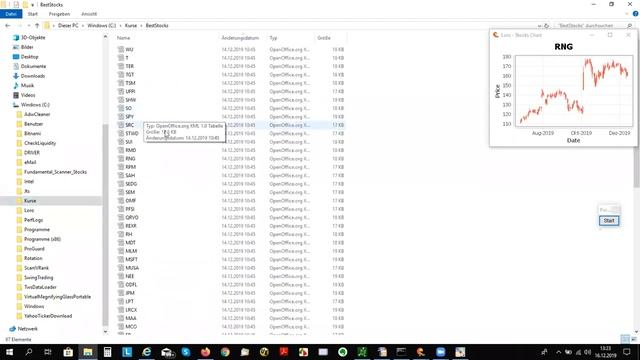Sort by Größe column header
This screenshot has height=360, width=640.
tap(324, 38)
